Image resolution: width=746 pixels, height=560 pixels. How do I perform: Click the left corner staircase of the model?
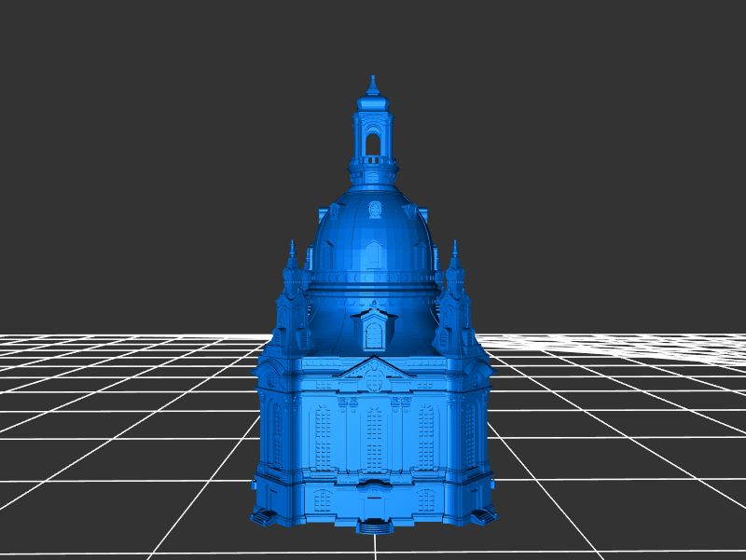(x=263, y=515)
